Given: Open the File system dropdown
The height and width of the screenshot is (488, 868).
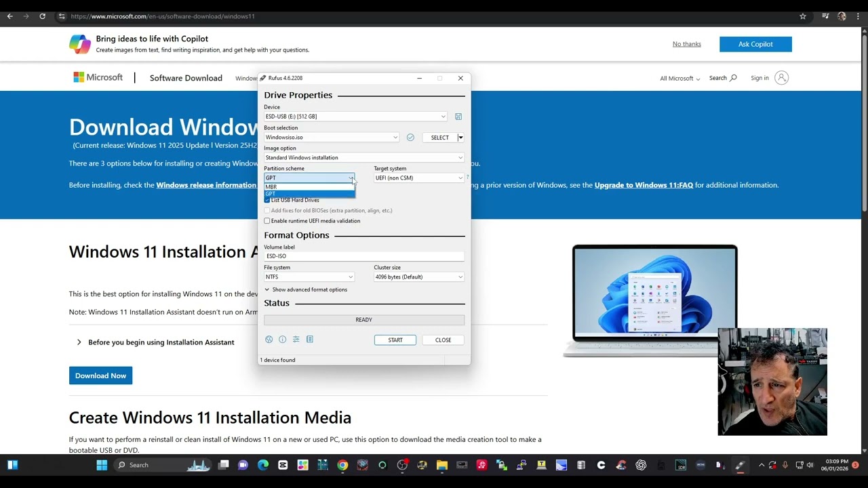Looking at the screenshot, I should [x=309, y=277].
